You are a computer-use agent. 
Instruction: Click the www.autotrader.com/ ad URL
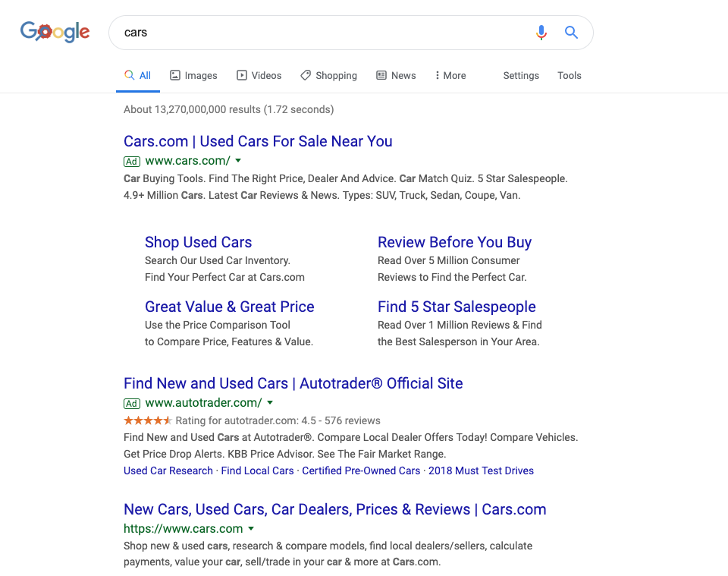tap(203, 403)
